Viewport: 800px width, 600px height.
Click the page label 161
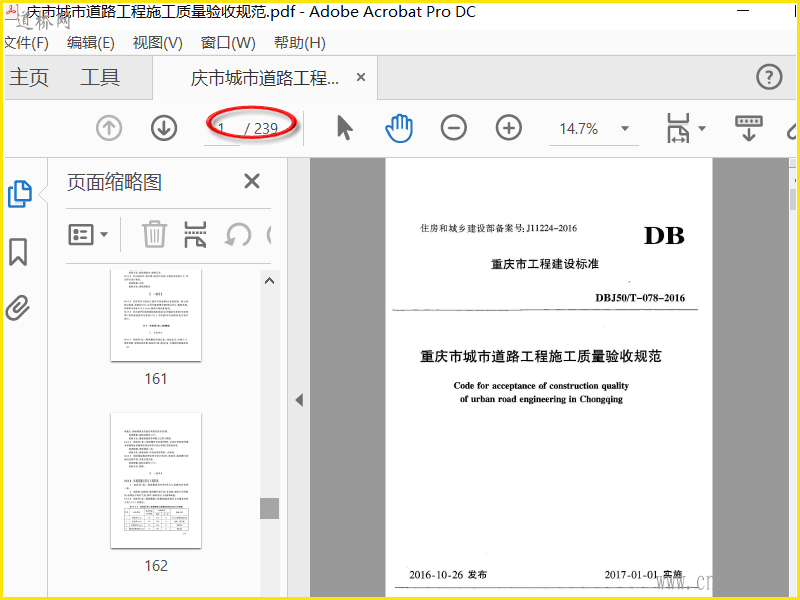click(x=156, y=379)
